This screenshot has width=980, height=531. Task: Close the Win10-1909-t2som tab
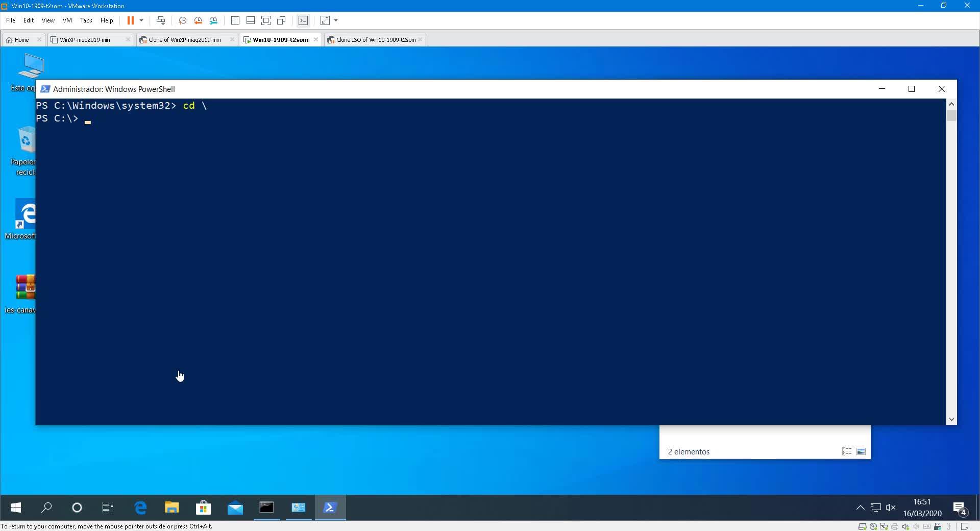(316, 39)
